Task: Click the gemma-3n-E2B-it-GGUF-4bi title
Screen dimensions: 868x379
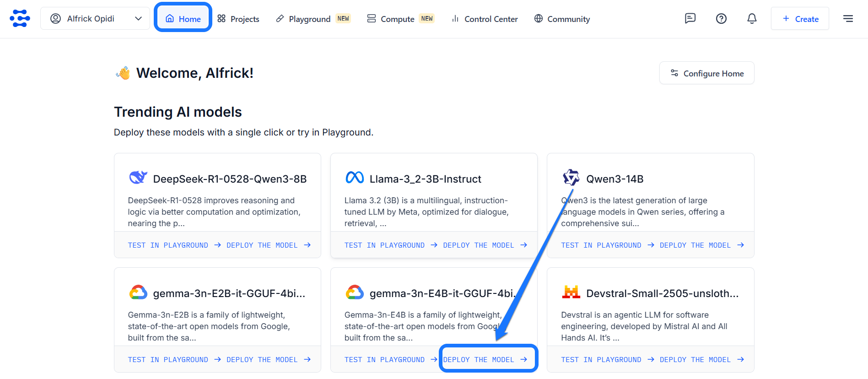Action: click(x=229, y=293)
